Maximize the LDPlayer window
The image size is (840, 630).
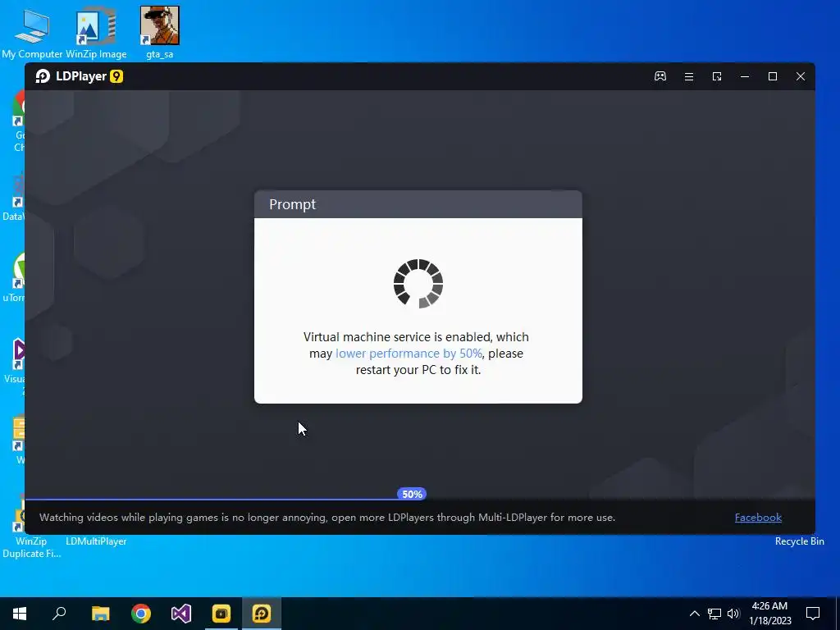(773, 76)
